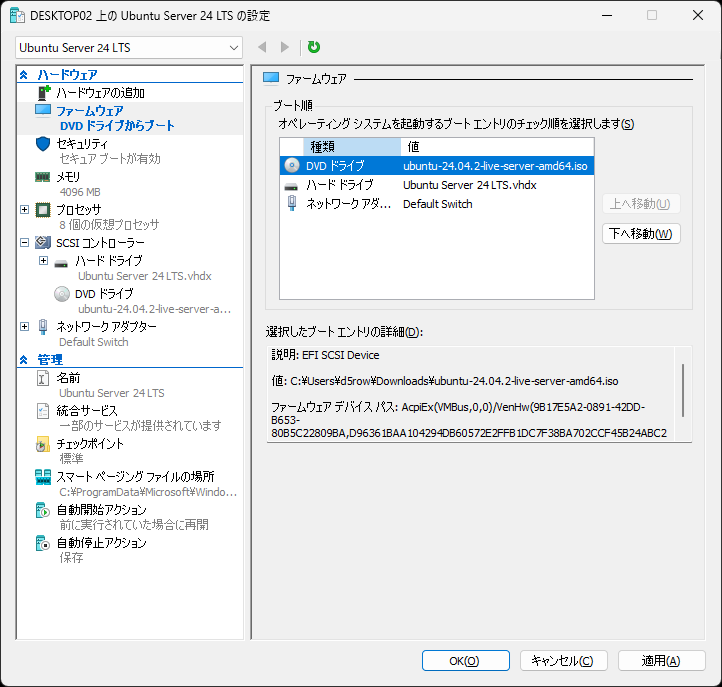Screen dimensions: 722x687
Task: Click the DVD ドライブ disc icon in tree
Action: [62, 294]
